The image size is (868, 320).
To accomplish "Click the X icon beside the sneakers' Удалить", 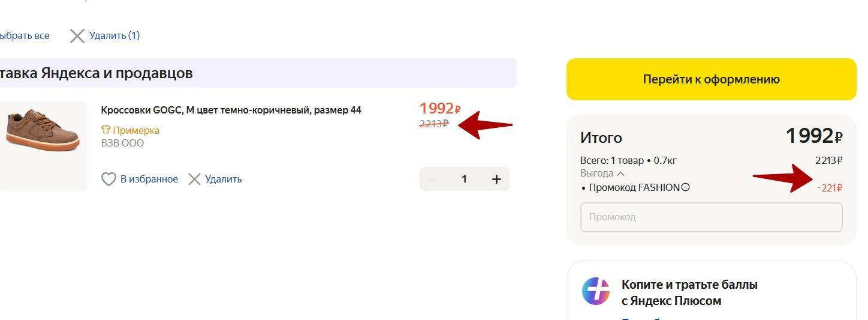I will (194, 179).
